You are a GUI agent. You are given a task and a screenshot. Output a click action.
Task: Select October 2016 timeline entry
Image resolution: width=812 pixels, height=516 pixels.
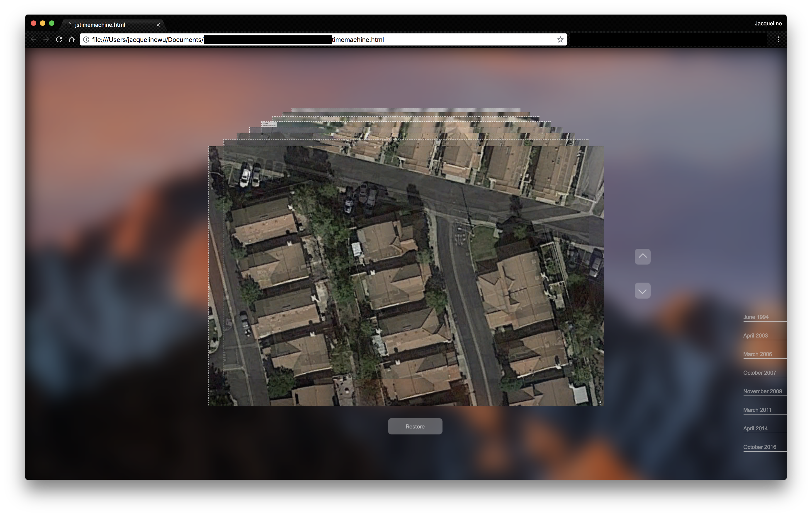[x=759, y=447]
